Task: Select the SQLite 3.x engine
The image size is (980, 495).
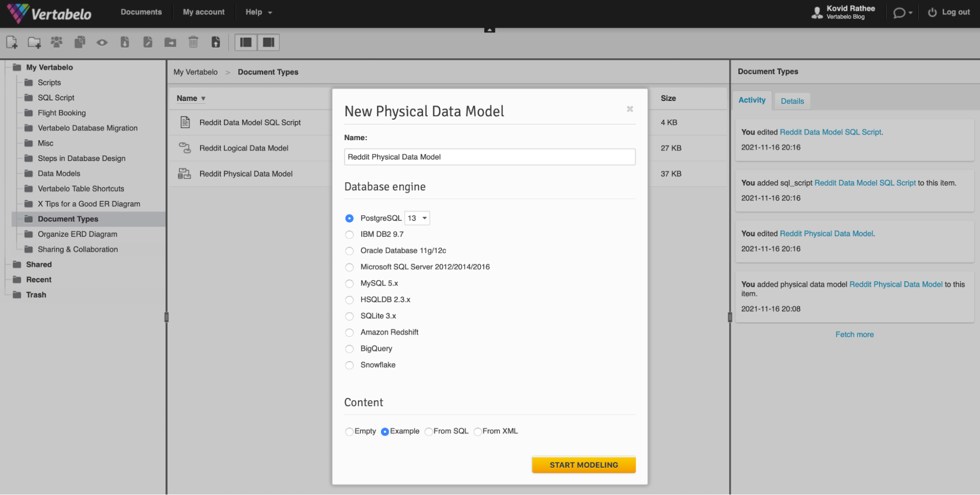Action: tap(349, 316)
